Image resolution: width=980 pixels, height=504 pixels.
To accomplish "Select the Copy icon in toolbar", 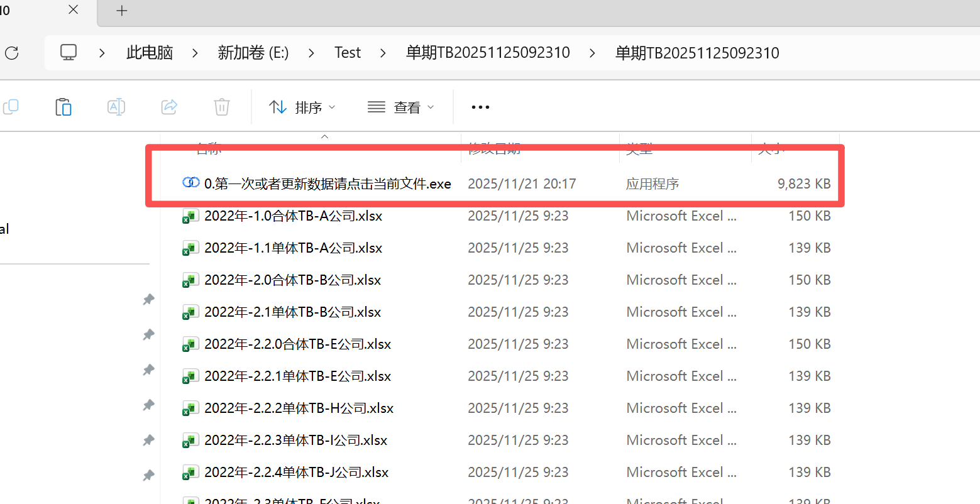I will coord(11,107).
